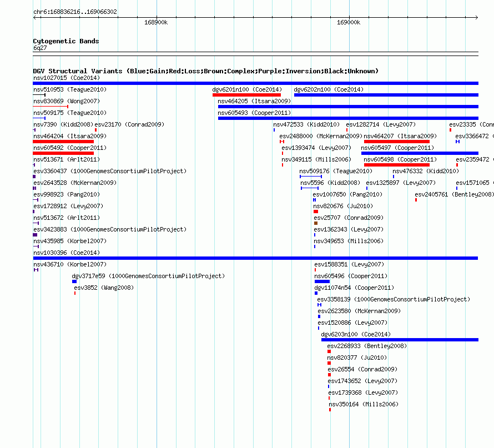494x448 pixels.
Task: Select dgv3717e59 (1000GenomesConsortiumPilotProject) label
Action: pyautogui.click(x=148, y=276)
